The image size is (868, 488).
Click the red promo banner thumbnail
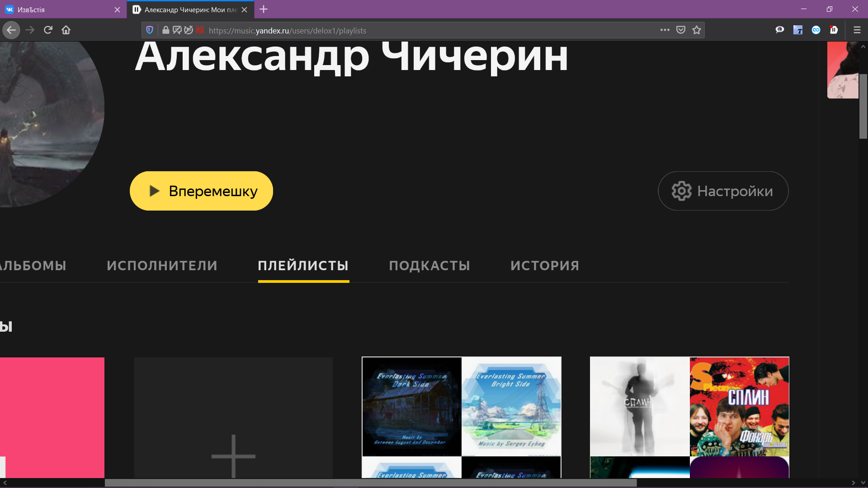(x=843, y=70)
